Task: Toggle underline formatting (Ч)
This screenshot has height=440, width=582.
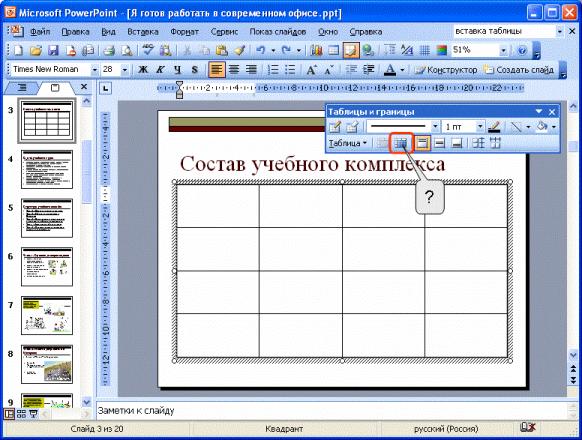Action: (177, 70)
